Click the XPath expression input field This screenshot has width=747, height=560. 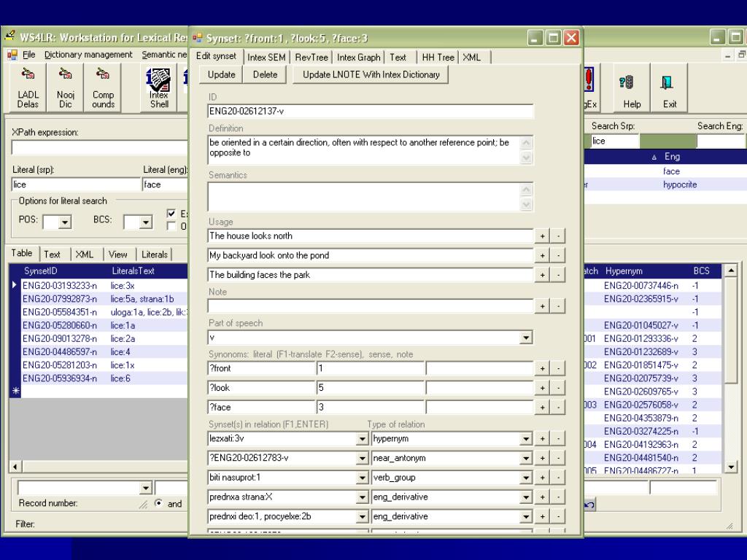99,147
